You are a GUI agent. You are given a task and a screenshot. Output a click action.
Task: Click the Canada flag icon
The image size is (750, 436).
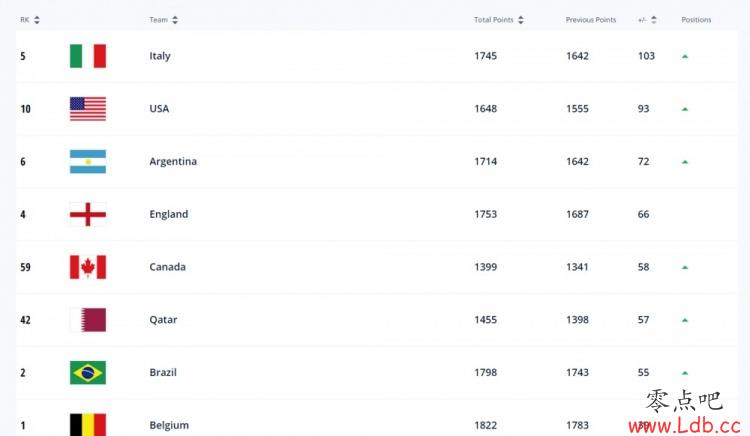click(x=88, y=267)
